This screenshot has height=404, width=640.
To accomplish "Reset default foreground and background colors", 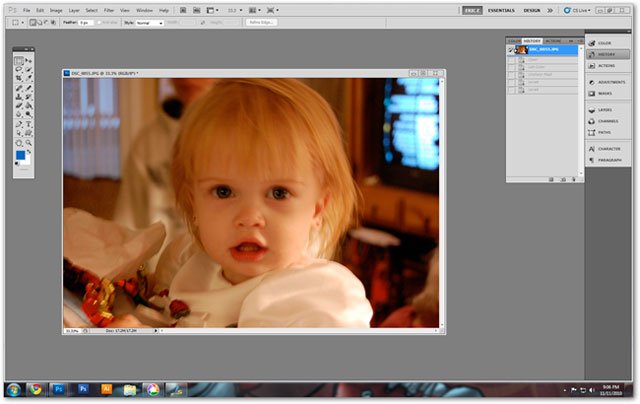I will coord(17,163).
